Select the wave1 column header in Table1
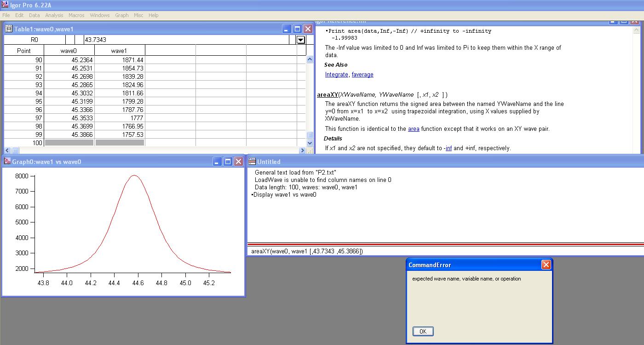 click(x=119, y=50)
